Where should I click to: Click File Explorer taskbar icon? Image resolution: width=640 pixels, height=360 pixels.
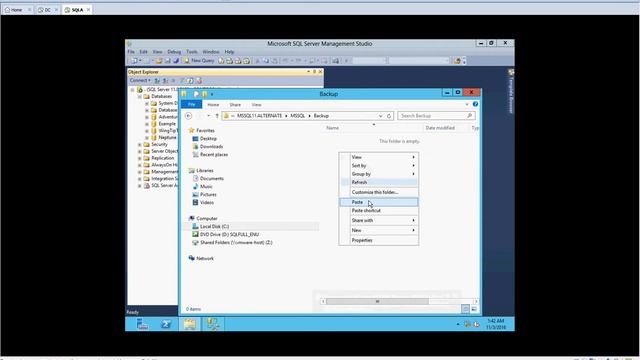tap(190, 324)
